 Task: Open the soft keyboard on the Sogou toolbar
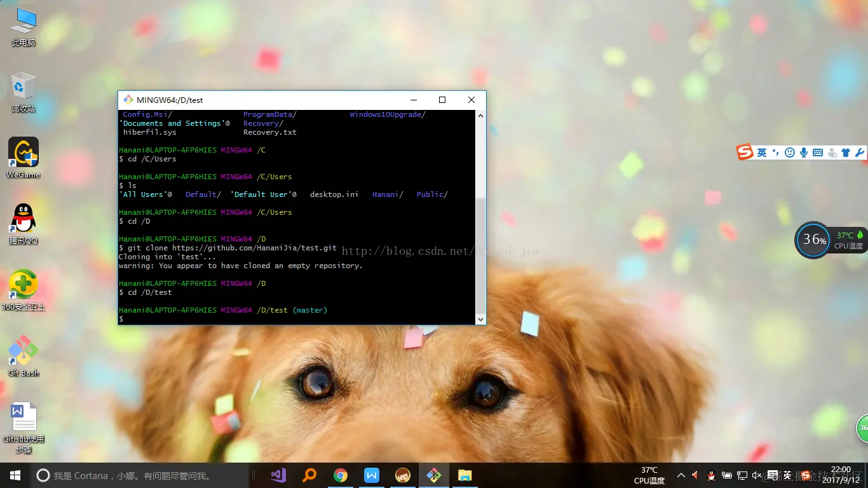pos(818,152)
